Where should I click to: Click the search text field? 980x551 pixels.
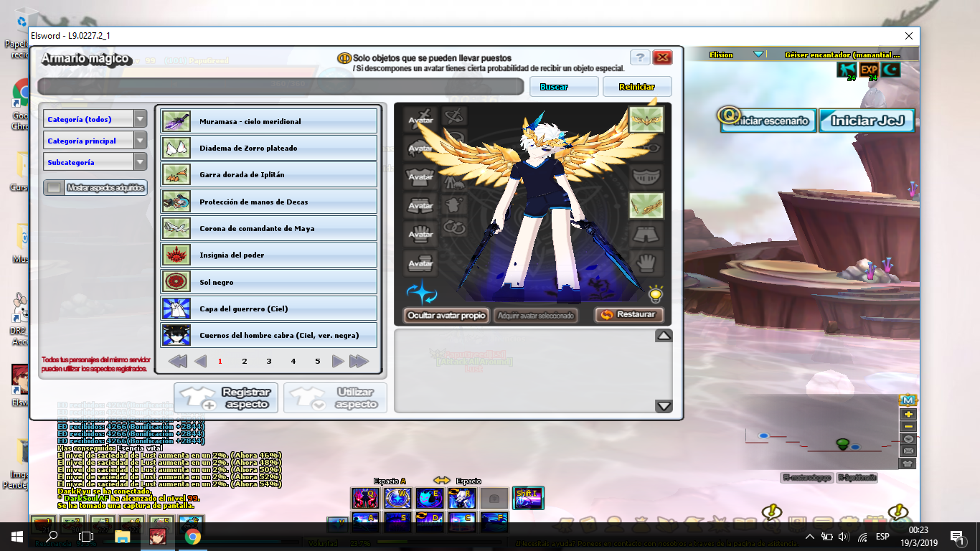click(281, 87)
